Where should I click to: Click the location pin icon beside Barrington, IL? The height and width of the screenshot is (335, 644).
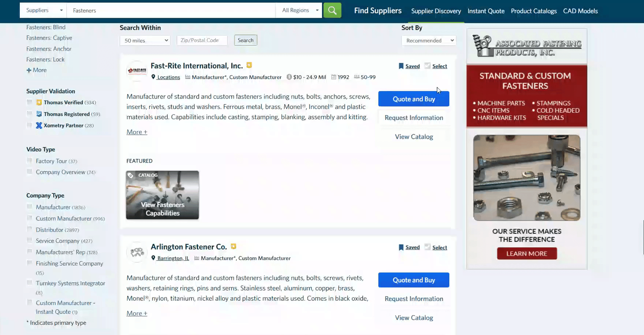pos(153,258)
